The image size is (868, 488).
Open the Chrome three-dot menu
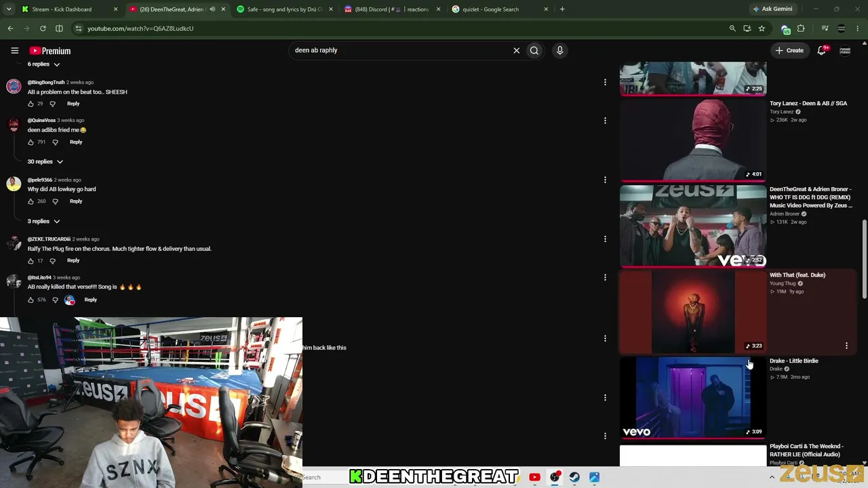858,28
